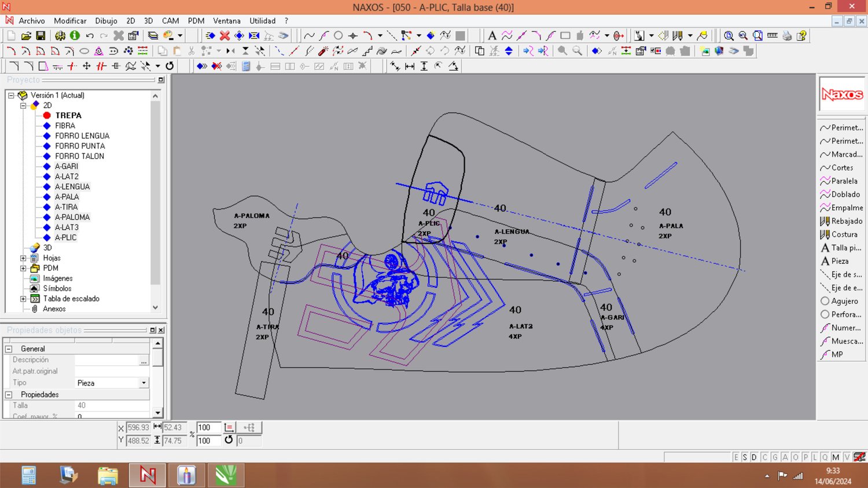The height and width of the screenshot is (488, 868).
Task: Click the ruler measure icon
Action: coord(772,36)
